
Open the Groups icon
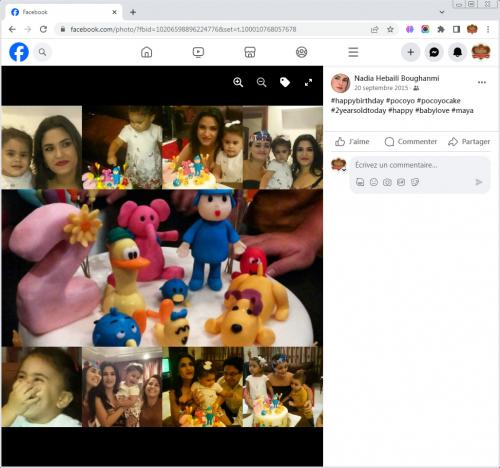click(302, 52)
